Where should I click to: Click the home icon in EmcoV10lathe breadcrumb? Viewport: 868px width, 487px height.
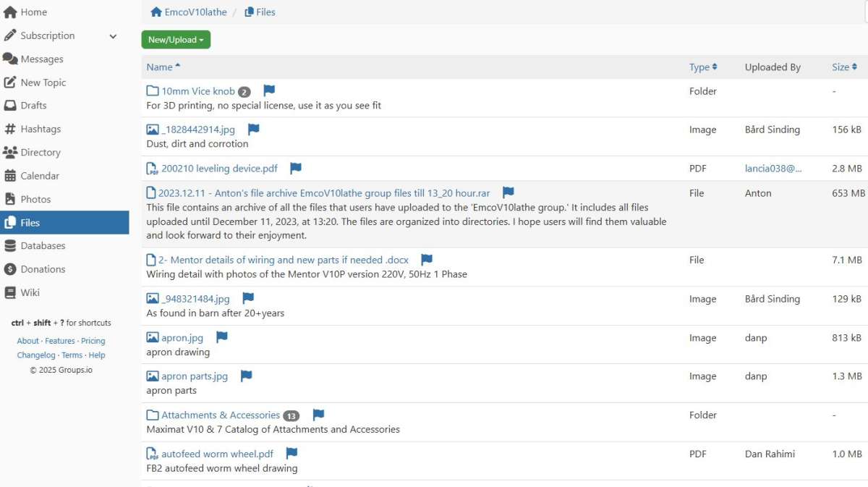tap(156, 12)
